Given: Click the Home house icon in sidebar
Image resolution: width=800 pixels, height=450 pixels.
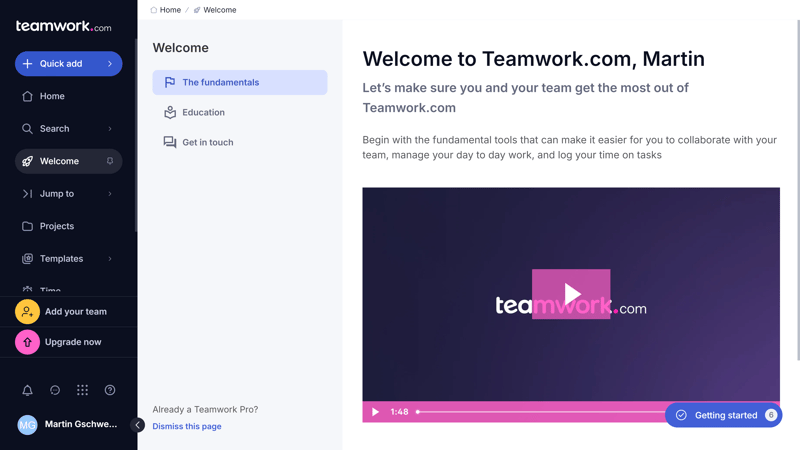Looking at the screenshot, I should [x=28, y=96].
